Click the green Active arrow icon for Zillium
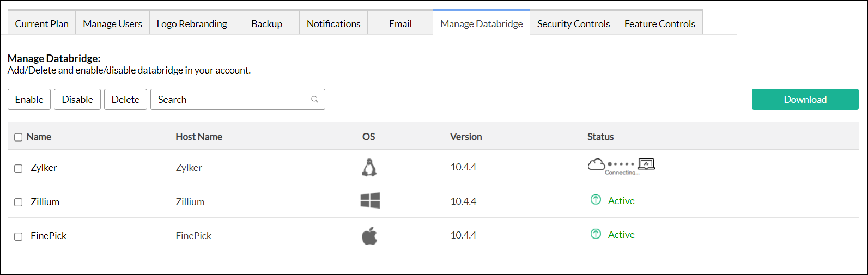 pyautogui.click(x=596, y=200)
